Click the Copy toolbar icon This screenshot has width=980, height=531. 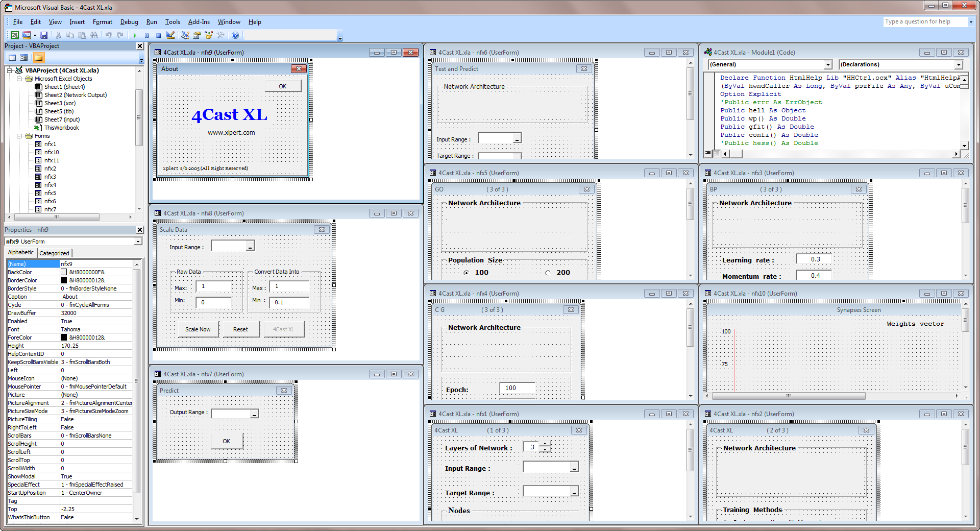pyautogui.click(x=70, y=35)
